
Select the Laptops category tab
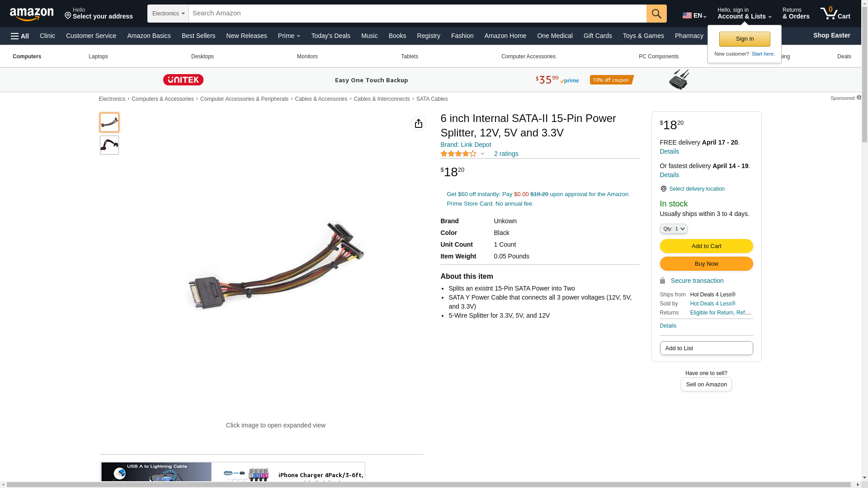[x=98, y=56]
